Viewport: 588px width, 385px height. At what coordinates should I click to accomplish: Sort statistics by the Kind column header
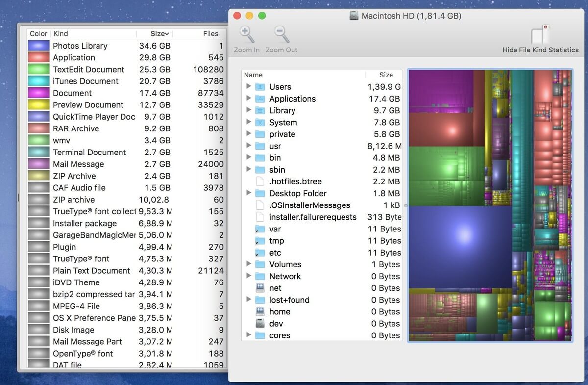(x=93, y=34)
